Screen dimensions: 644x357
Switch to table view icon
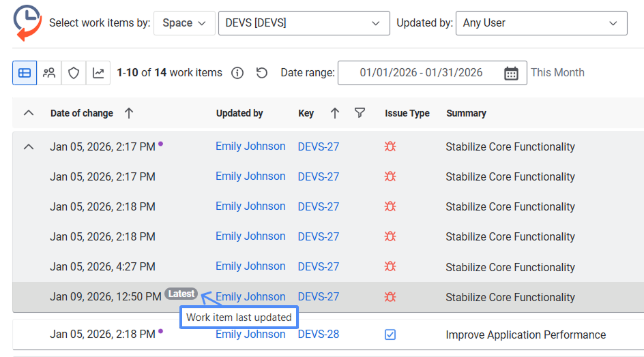[25, 73]
